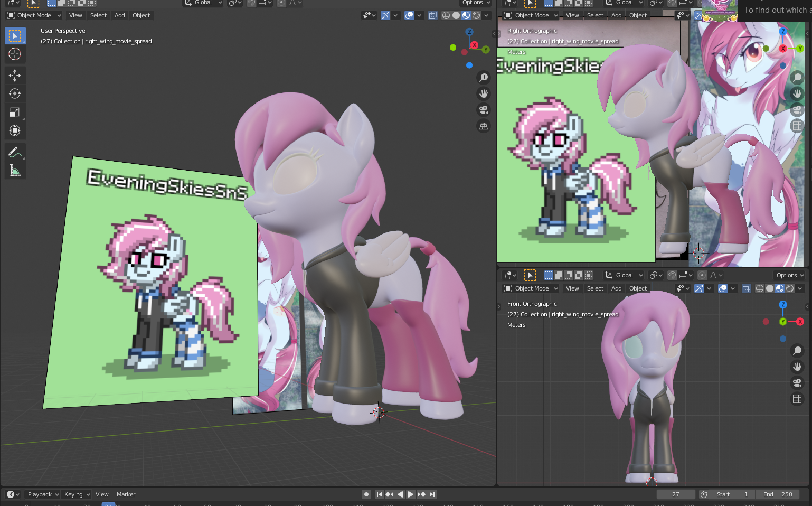This screenshot has width=812, height=506.
Task: Play the animation forward
Action: coord(411,494)
